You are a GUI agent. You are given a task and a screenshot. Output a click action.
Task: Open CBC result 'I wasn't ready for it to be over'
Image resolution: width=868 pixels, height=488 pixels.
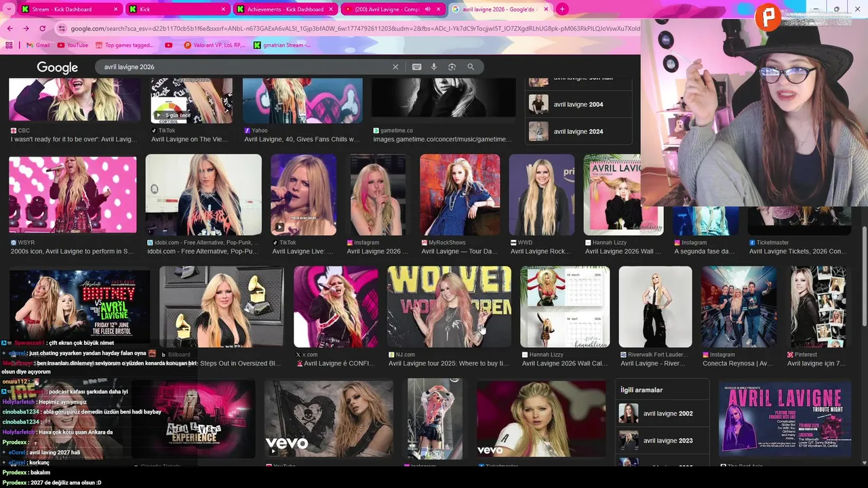point(74,139)
